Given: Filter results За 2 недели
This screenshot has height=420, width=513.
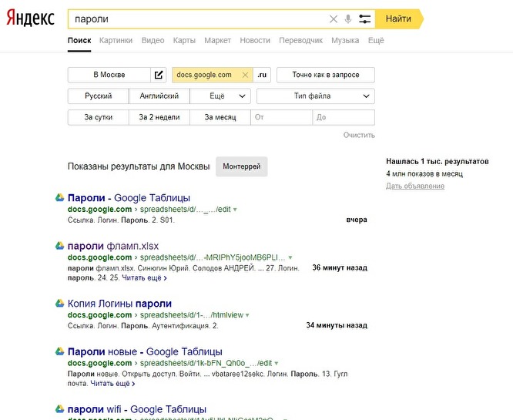Looking at the screenshot, I should 159,117.
